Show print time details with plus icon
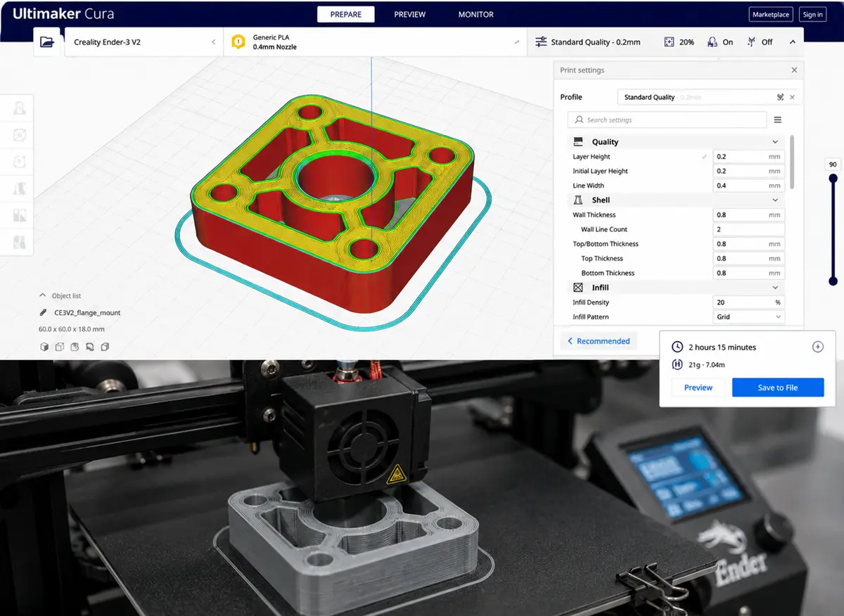 817,347
